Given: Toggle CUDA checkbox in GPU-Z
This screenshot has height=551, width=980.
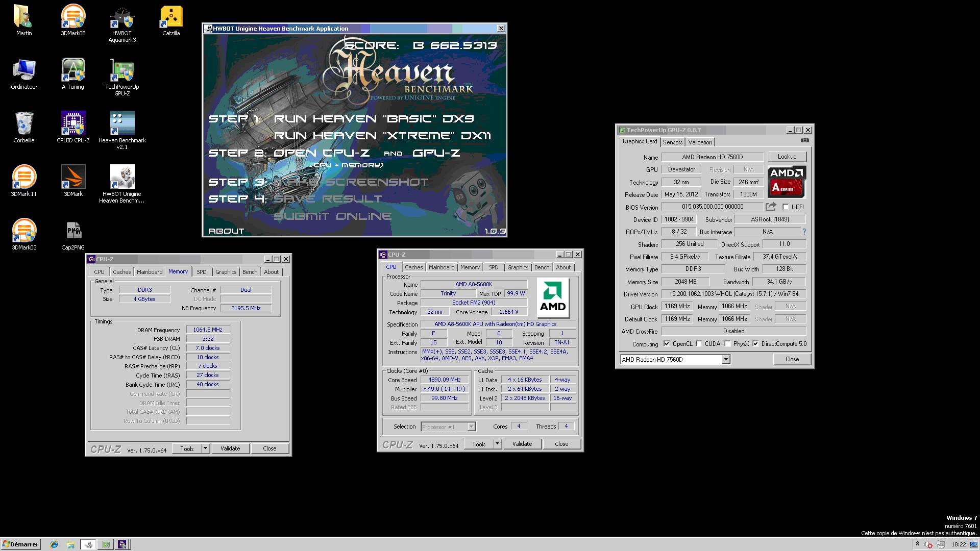Looking at the screenshot, I should click(699, 344).
